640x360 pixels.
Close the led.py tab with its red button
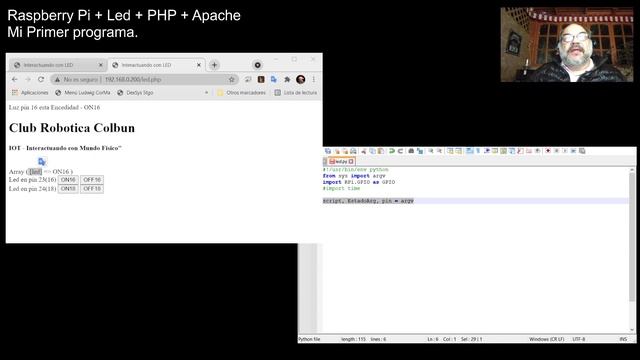[351, 162]
